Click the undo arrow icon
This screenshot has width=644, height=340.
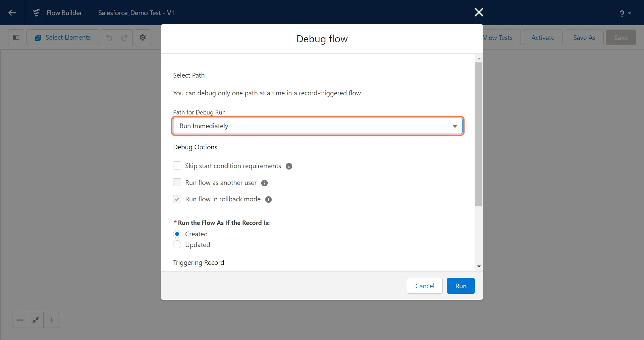point(109,37)
